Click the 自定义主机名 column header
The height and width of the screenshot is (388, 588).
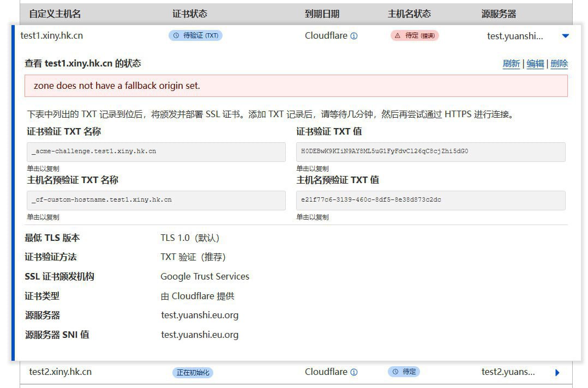pos(55,14)
